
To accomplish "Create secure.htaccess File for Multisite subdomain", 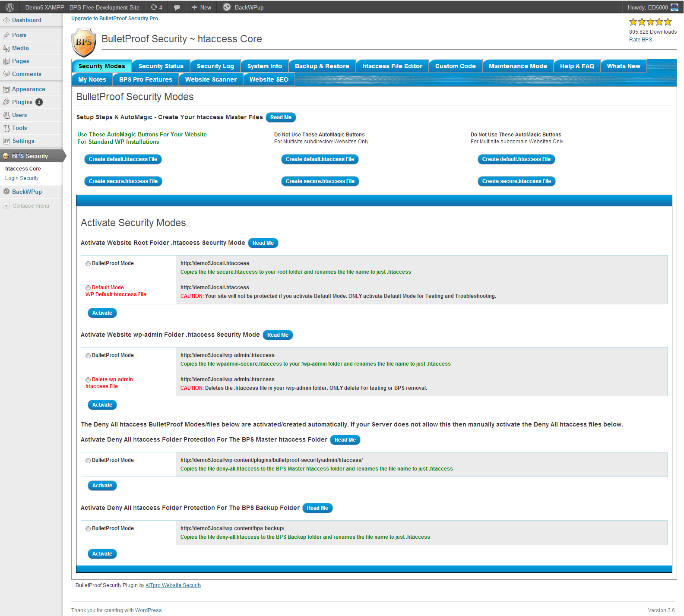I will click(x=516, y=181).
